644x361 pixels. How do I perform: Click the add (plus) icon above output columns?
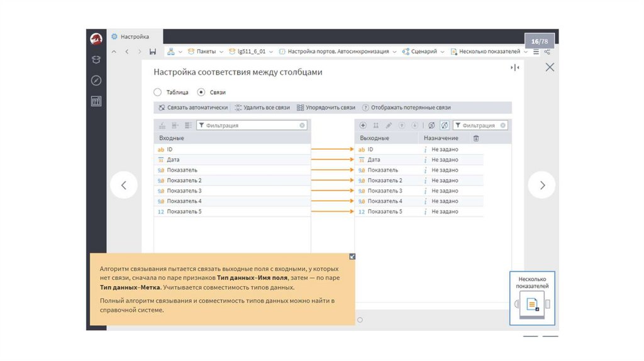click(363, 125)
